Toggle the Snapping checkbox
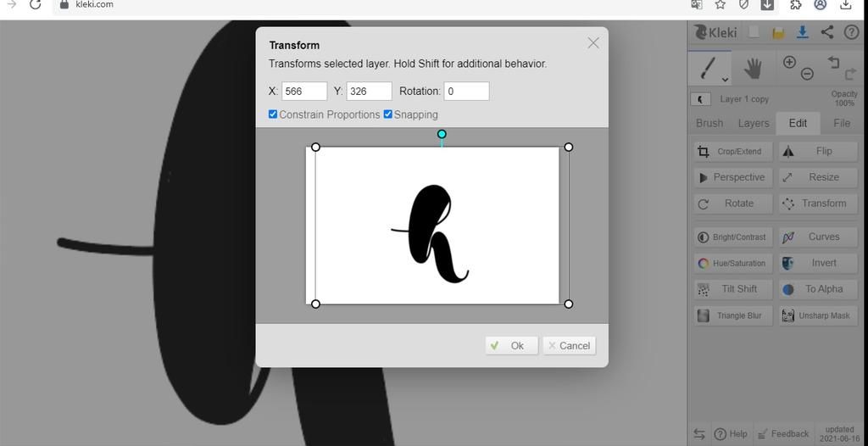 (x=387, y=114)
